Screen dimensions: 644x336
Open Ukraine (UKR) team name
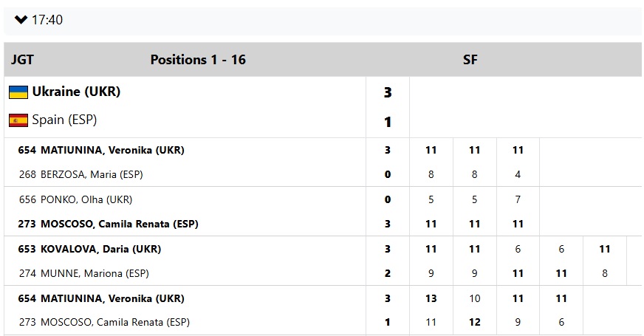pyautogui.click(x=75, y=92)
